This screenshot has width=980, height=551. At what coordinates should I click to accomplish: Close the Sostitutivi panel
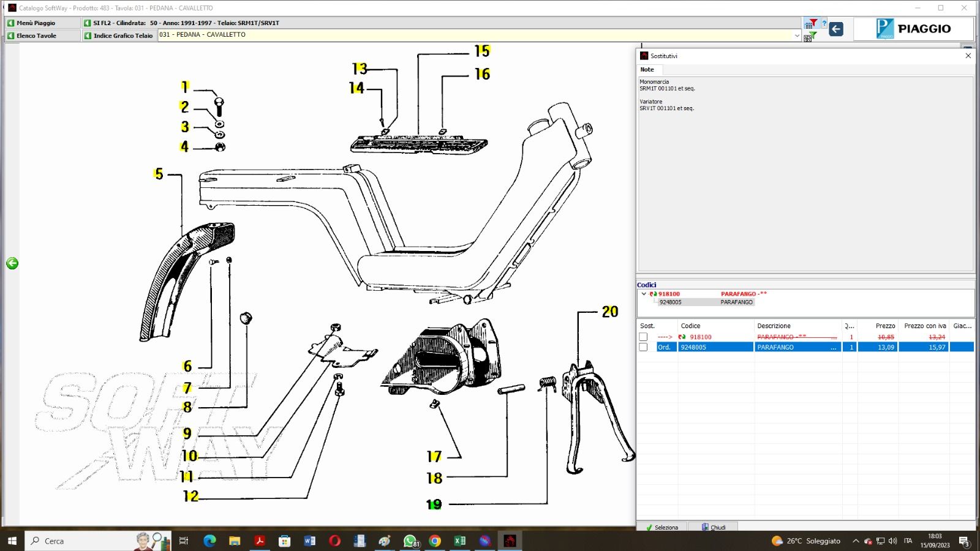[x=968, y=56]
